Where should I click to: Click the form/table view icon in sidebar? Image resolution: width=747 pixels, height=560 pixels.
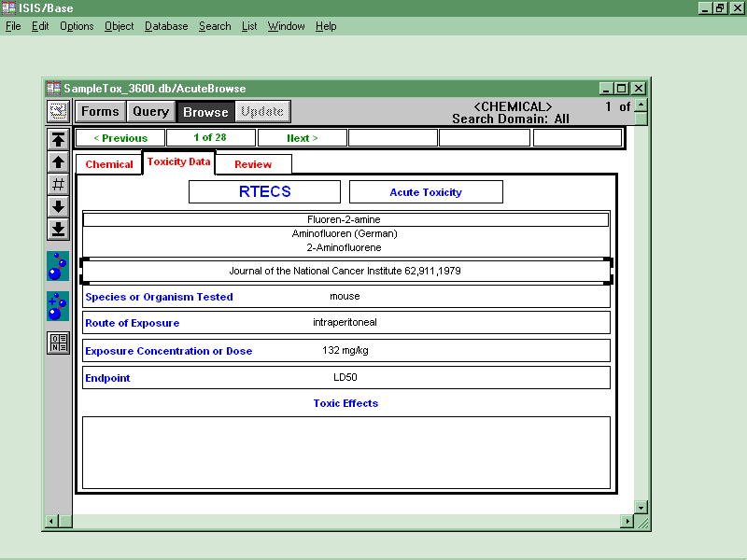point(58,343)
